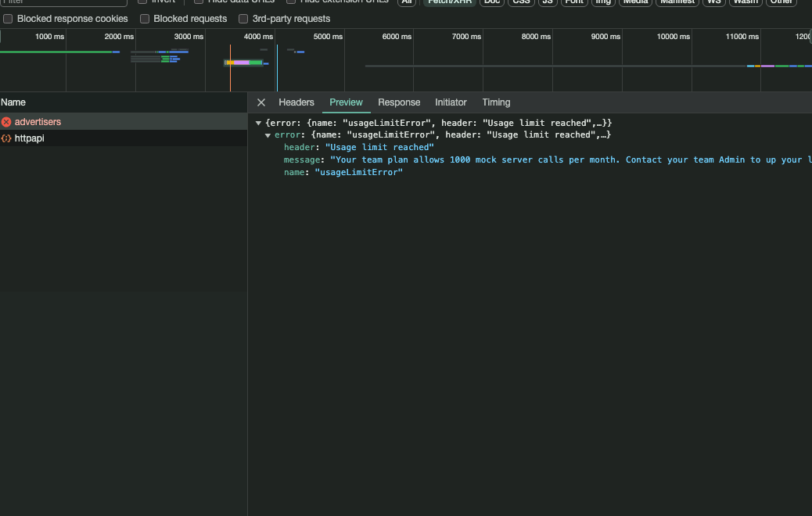Filter requests by Manifest type
Image resolution: width=812 pixels, height=516 pixels.
pos(677,2)
